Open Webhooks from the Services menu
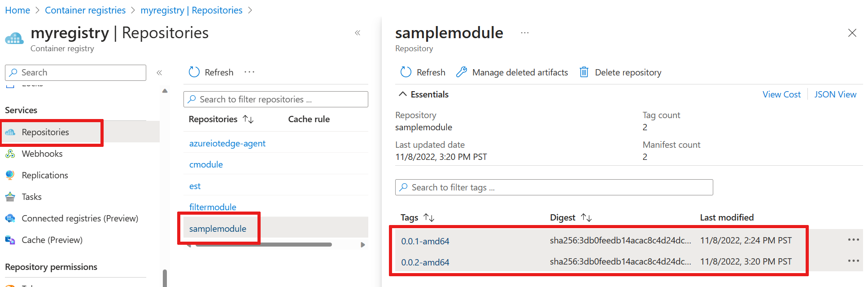The width and height of the screenshot is (868, 287). tap(42, 154)
